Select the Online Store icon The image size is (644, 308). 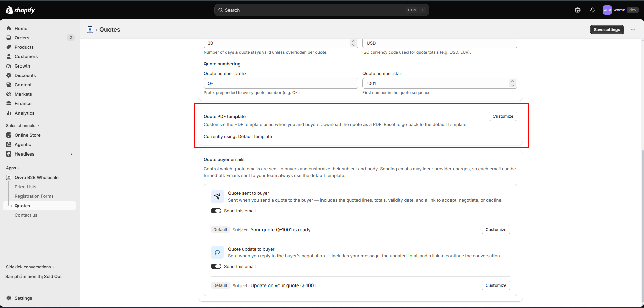click(x=9, y=135)
